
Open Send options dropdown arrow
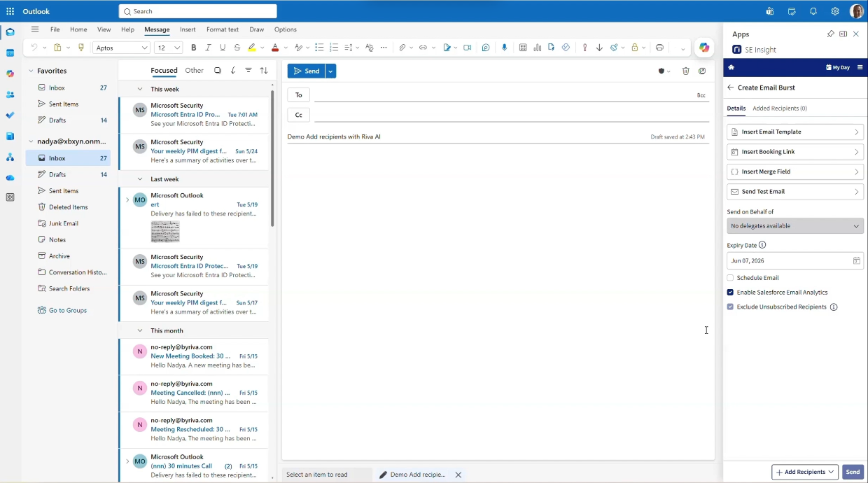click(x=330, y=71)
